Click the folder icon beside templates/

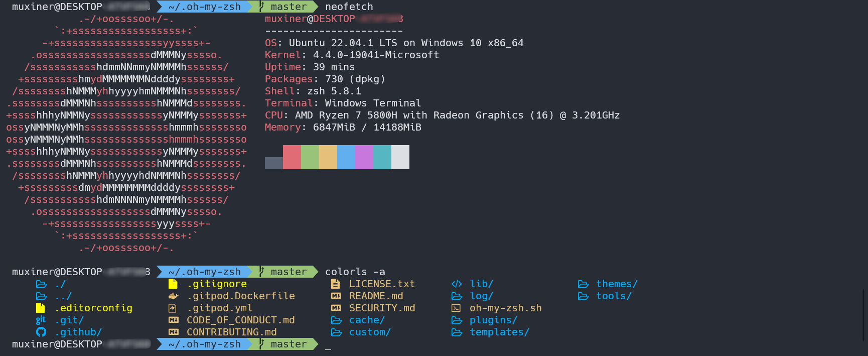click(x=457, y=332)
